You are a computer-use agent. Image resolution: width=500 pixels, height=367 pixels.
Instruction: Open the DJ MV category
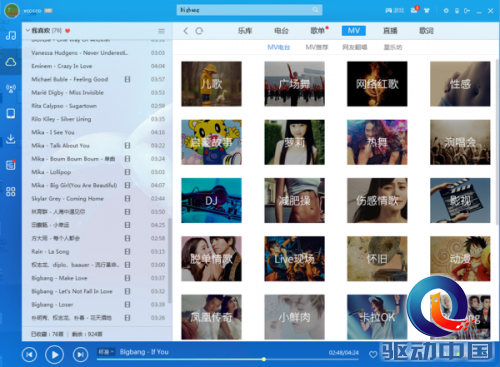211,200
